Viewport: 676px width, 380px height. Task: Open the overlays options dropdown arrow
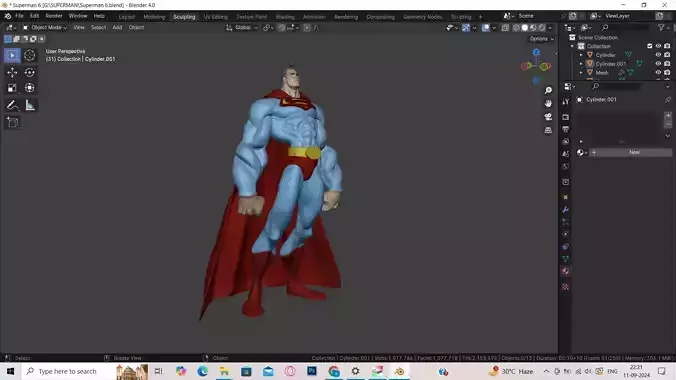coord(494,28)
